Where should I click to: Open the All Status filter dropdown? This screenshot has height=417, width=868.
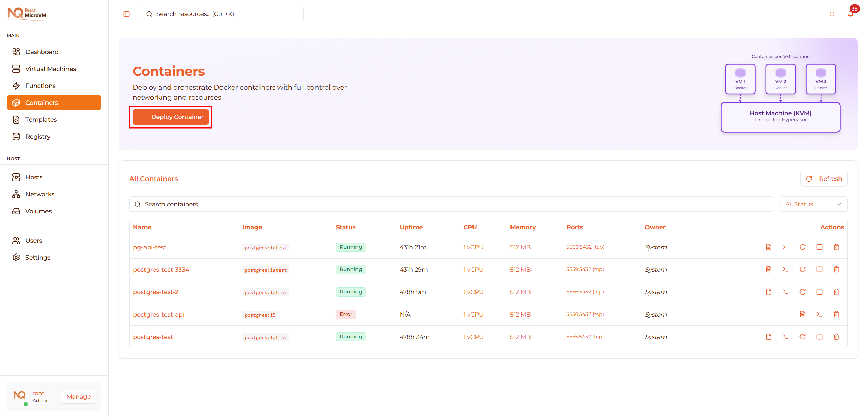point(813,204)
